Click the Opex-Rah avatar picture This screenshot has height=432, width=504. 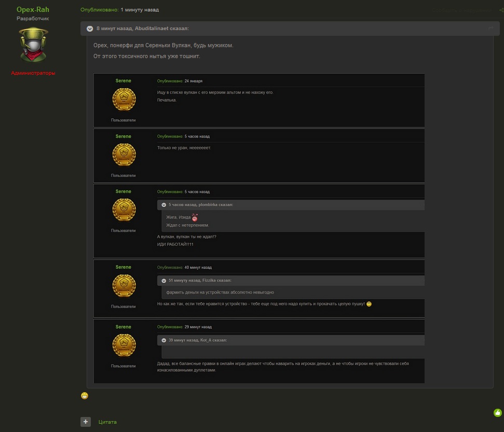click(33, 45)
